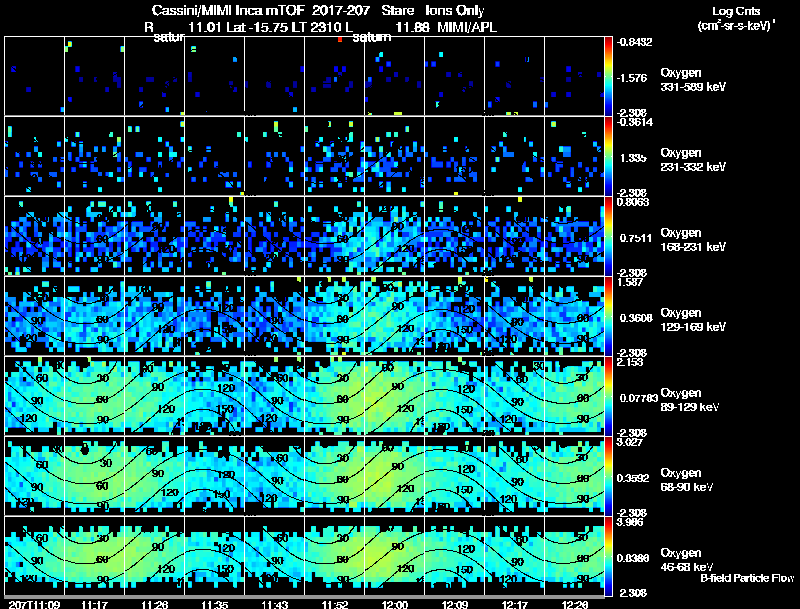Click the B-field Particle Flow label
The height and width of the screenshot is (609, 800).
click(747, 578)
